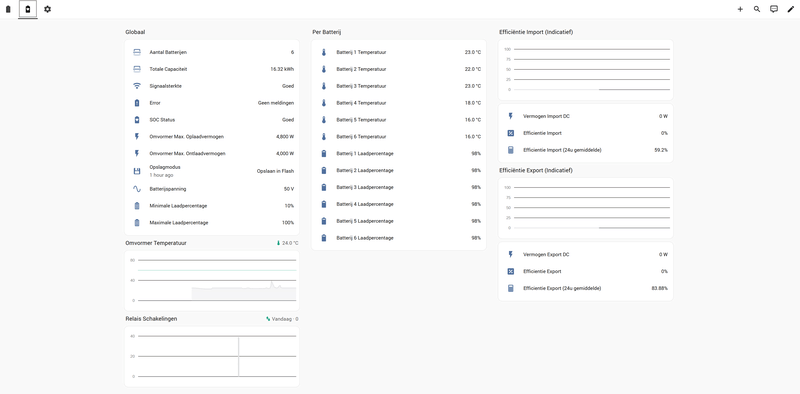The width and height of the screenshot is (800, 394).
Task: Click the Relais Schakelingen card title
Action: [x=152, y=319]
